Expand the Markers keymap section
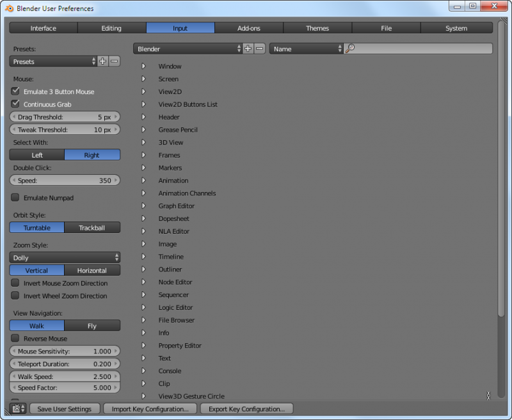 (x=143, y=168)
